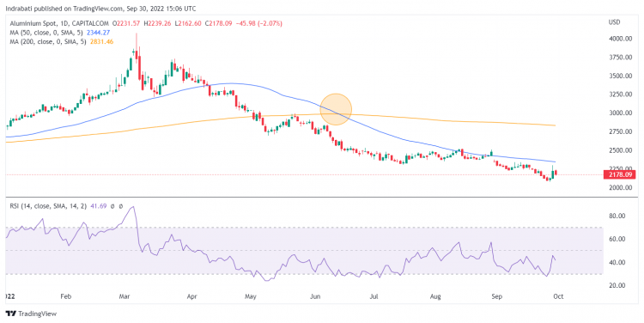Click the RSI 80.00 axis label
Image resolution: width=644 pixels, height=323 pixels.
pyautogui.click(x=618, y=216)
